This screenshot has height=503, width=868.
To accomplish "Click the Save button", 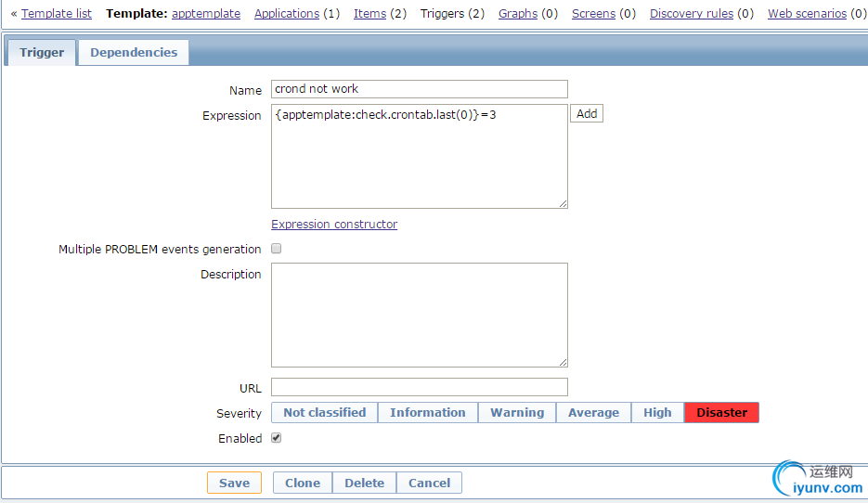I will (234, 483).
